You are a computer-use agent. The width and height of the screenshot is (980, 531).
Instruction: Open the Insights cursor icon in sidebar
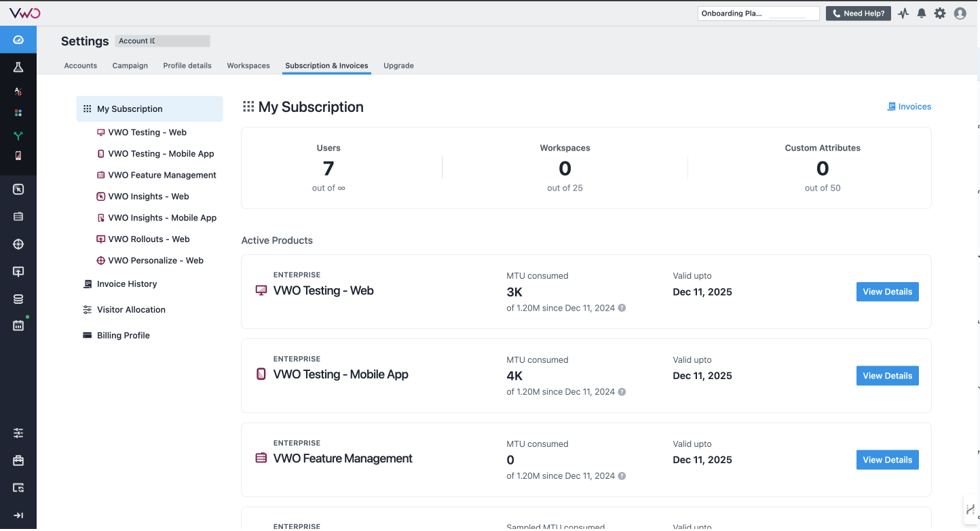pos(18,189)
